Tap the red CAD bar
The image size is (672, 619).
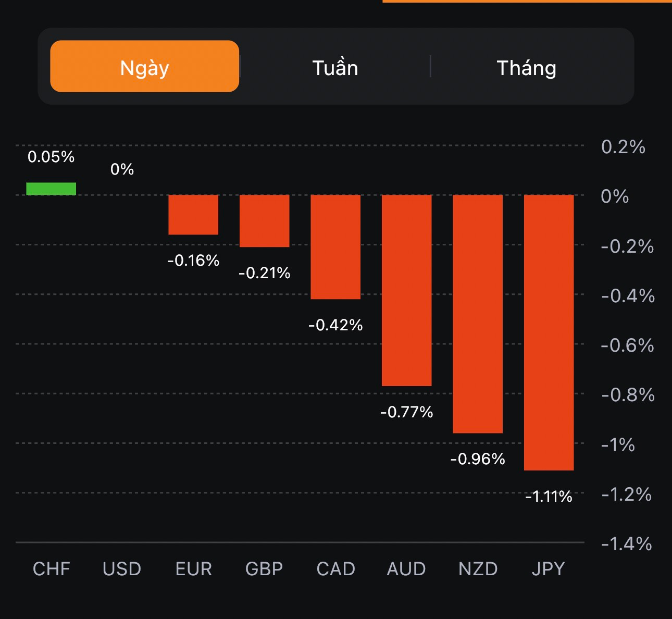335,247
